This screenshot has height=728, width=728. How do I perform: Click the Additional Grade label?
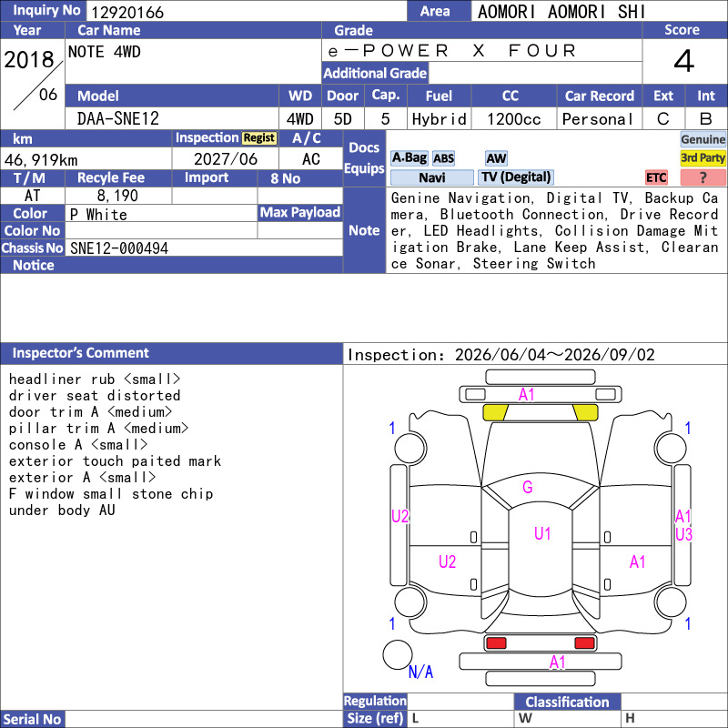375,73
